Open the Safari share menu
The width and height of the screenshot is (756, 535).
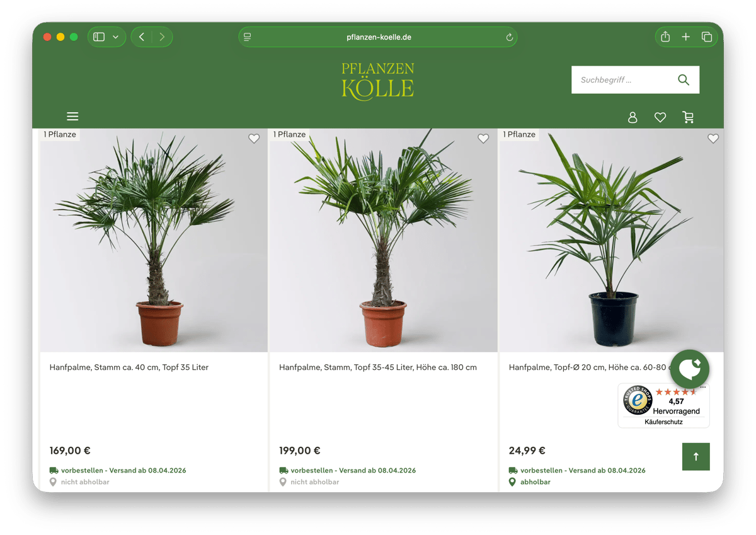coord(665,37)
